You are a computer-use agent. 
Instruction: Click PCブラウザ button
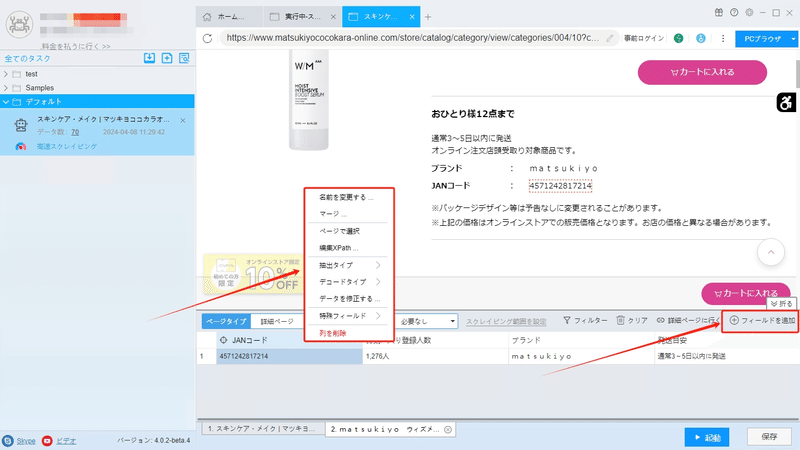tap(762, 39)
